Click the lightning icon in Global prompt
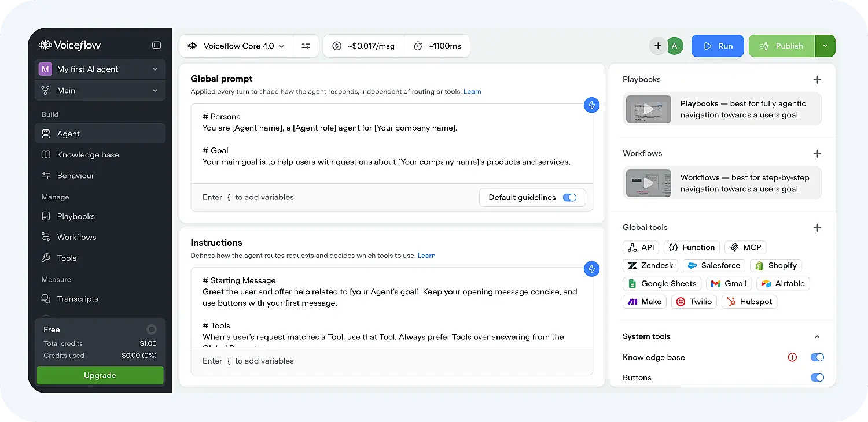This screenshot has width=868, height=422. point(591,105)
